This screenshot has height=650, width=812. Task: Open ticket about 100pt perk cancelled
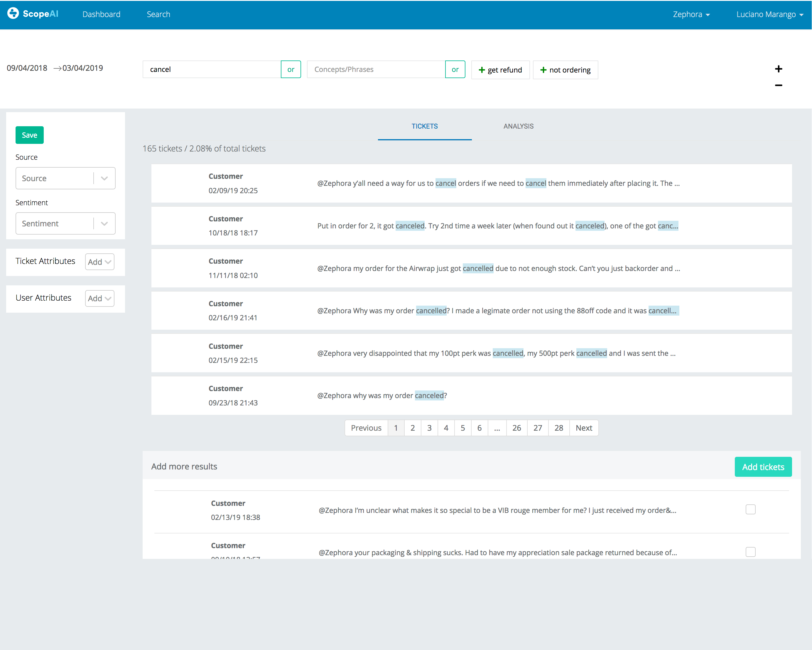(472, 353)
